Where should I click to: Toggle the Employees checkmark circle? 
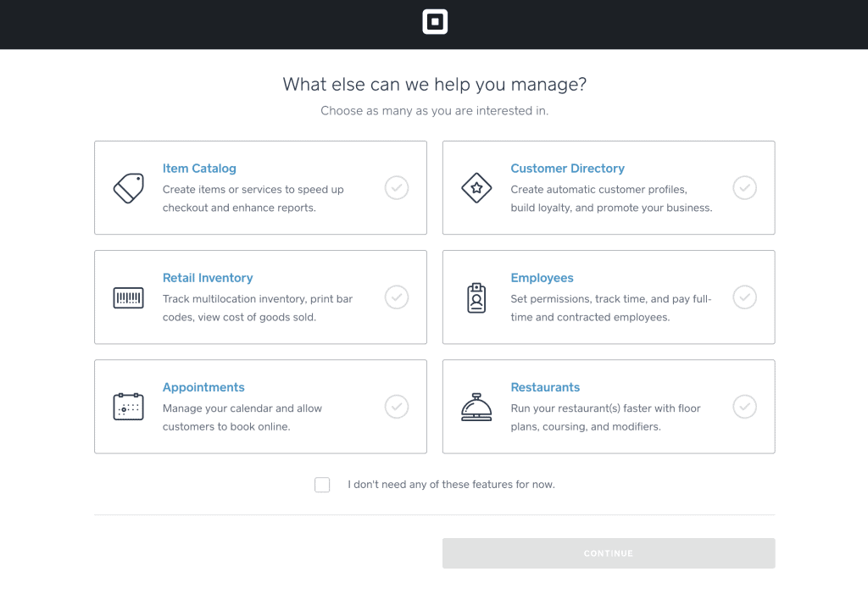coord(744,297)
